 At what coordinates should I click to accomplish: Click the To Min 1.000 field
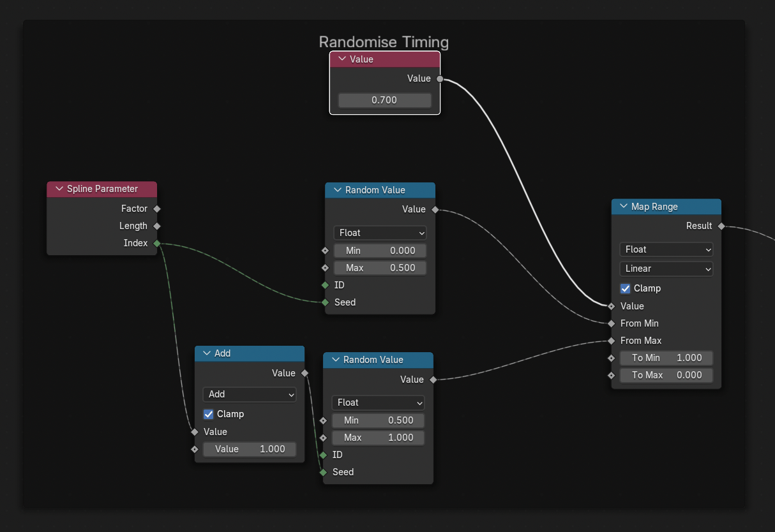(666, 358)
